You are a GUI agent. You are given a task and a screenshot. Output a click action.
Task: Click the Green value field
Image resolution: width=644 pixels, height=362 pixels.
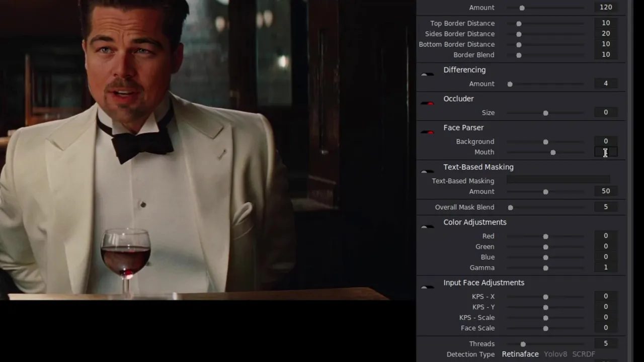(606, 246)
